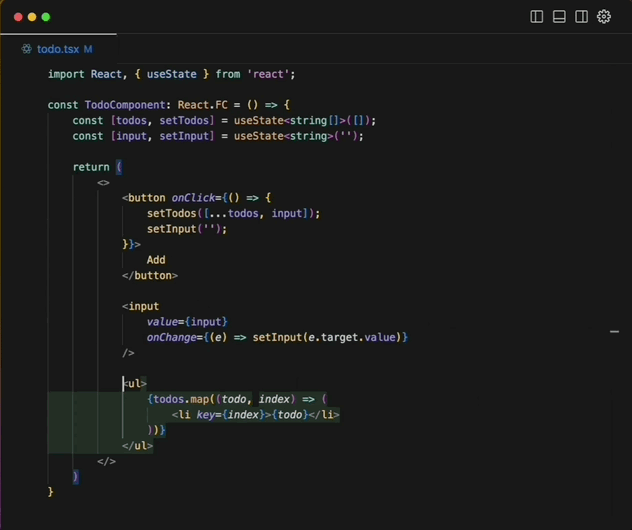The width and height of the screenshot is (632, 530).
Task: Select the todo.tsx editor tab
Action: point(57,49)
